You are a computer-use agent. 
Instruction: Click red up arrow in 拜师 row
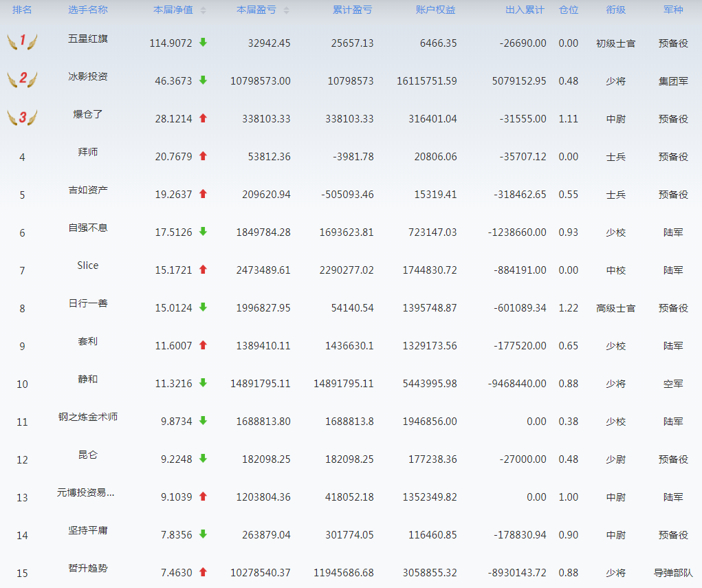[x=203, y=156]
